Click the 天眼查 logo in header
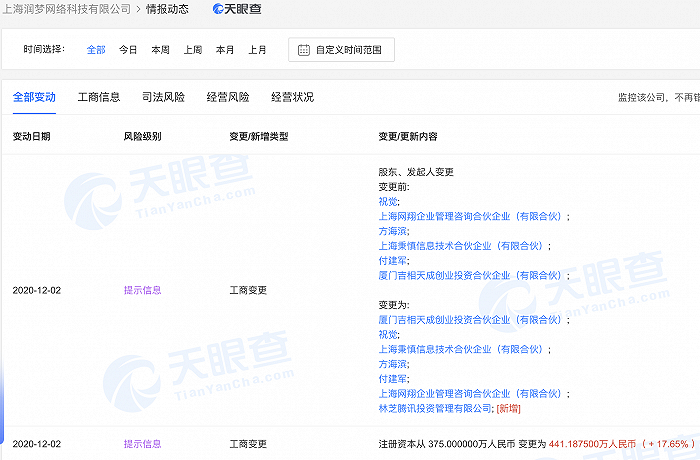The width and height of the screenshot is (700, 460). click(x=237, y=9)
